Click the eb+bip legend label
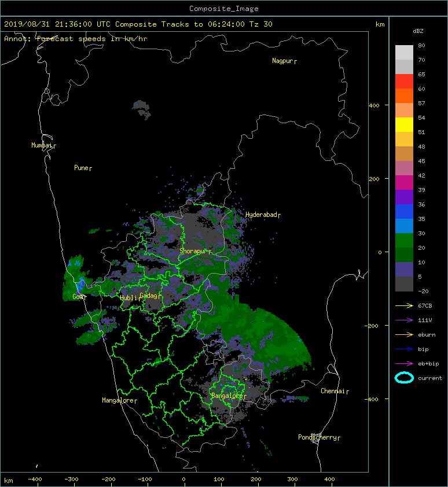This screenshot has height=487, width=448. click(x=428, y=364)
